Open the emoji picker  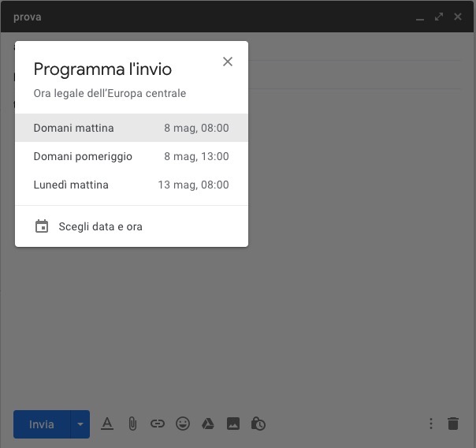point(183,424)
